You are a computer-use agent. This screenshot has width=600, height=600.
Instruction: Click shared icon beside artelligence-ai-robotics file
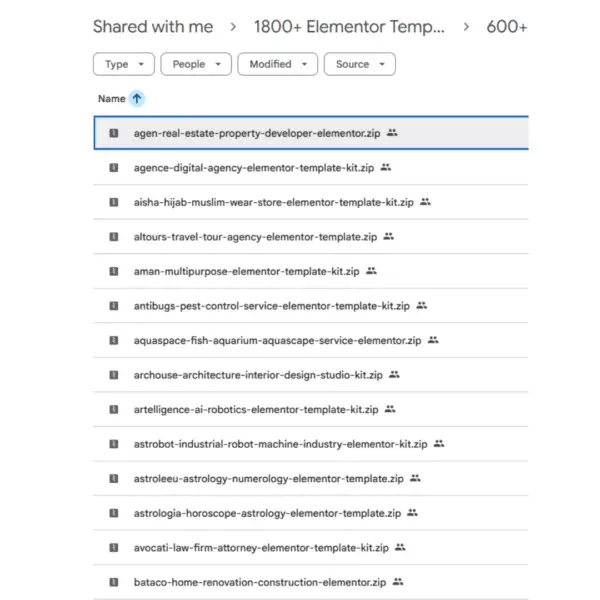coord(390,409)
